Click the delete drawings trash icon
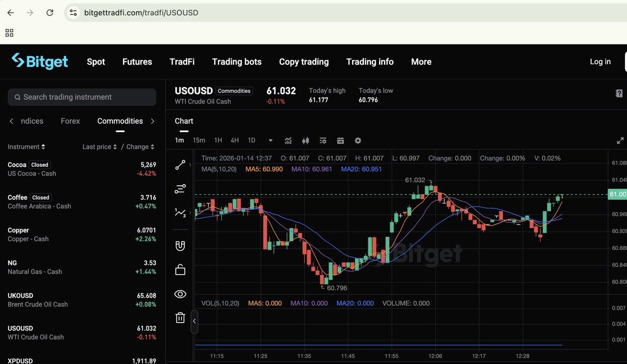627x364 pixels. [x=180, y=318]
